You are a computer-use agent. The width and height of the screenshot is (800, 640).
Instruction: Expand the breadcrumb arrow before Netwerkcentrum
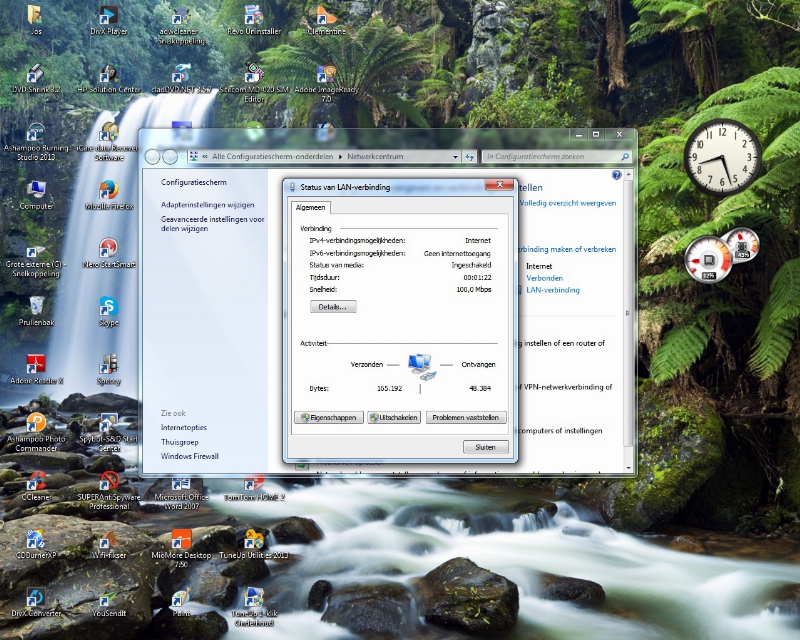click(340, 157)
